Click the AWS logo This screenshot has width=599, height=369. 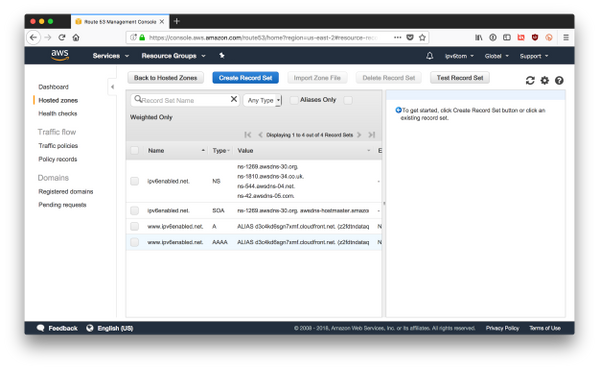(60, 55)
